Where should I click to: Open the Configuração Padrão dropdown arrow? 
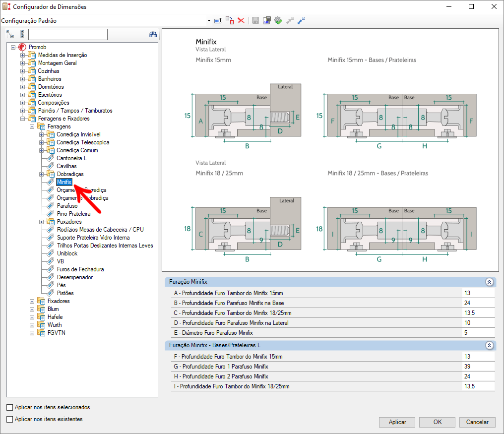coord(209,21)
